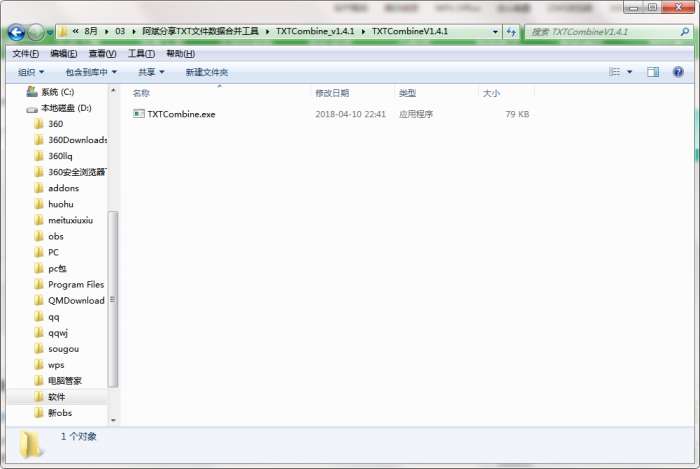Open the 组织 dropdown
The image size is (700, 469).
coord(31,72)
